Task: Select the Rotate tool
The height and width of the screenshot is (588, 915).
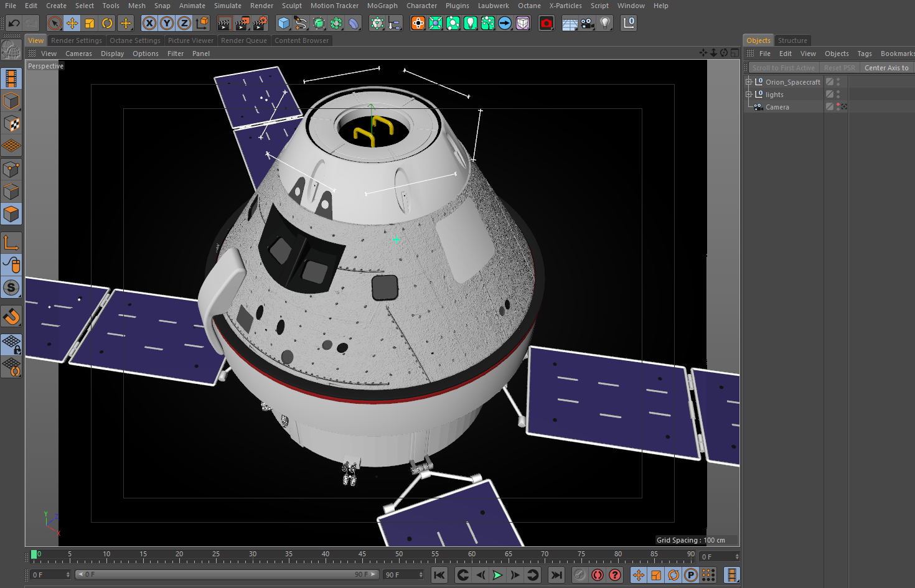Action: [x=107, y=23]
